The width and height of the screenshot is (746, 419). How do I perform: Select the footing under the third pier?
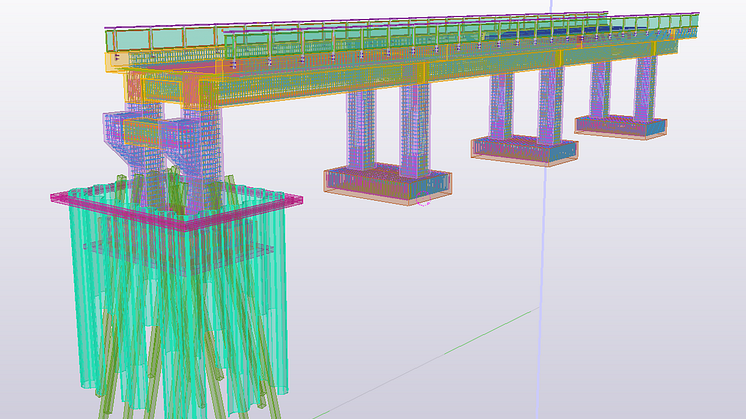(x=524, y=151)
